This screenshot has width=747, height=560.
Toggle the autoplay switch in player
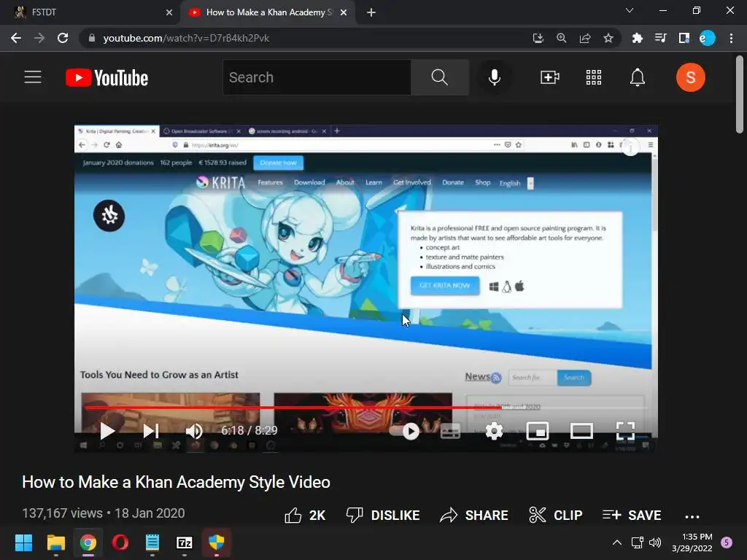pyautogui.click(x=404, y=432)
